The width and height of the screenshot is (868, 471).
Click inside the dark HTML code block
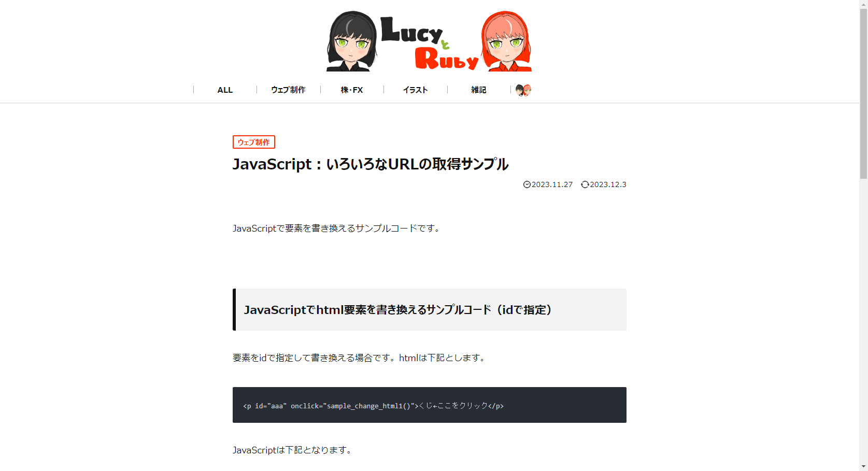coord(429,405)
